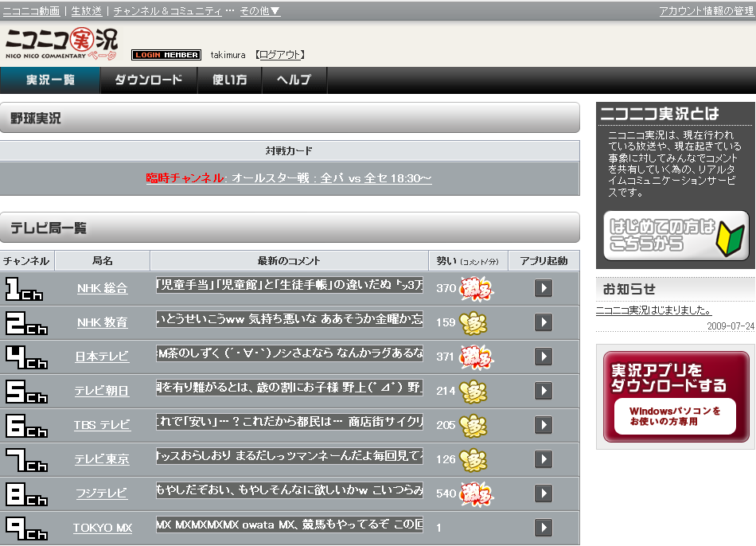Open the ダウンロード tab
Viewport: 756px width, 546px height.
tap(149, 80)
